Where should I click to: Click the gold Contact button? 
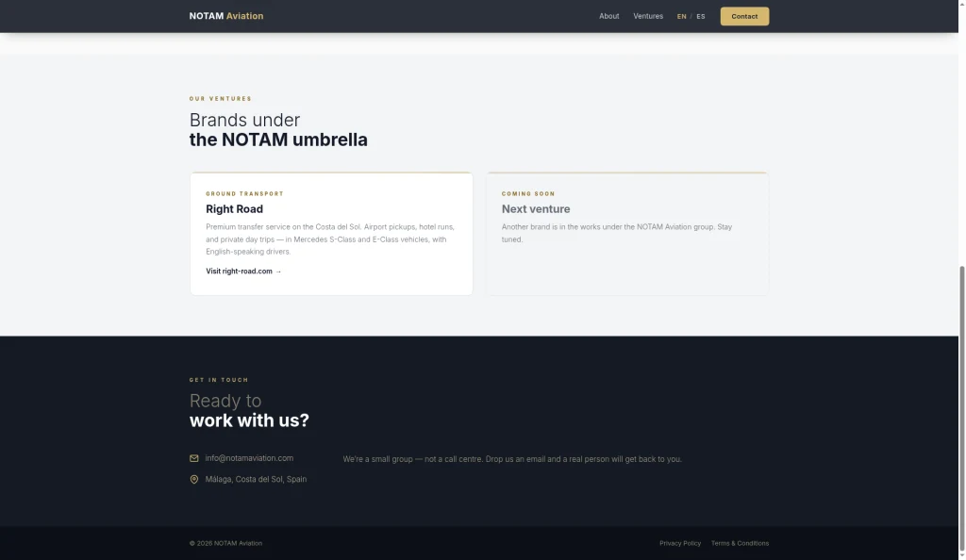pyautogui.click(x=744, y=17)
